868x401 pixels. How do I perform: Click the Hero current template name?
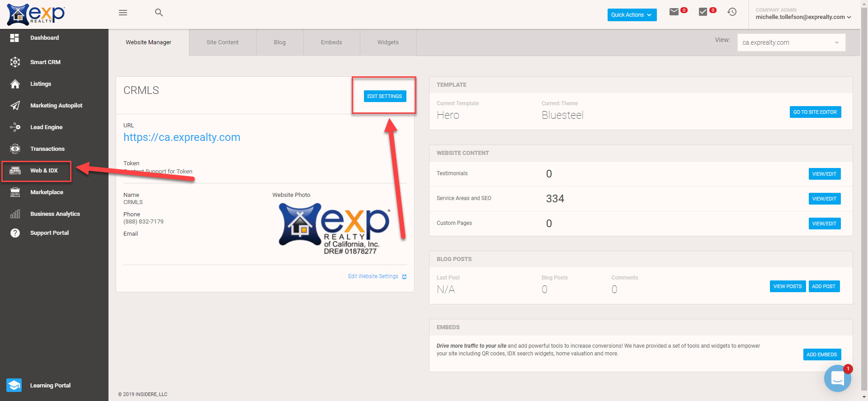tap(448, 115)
